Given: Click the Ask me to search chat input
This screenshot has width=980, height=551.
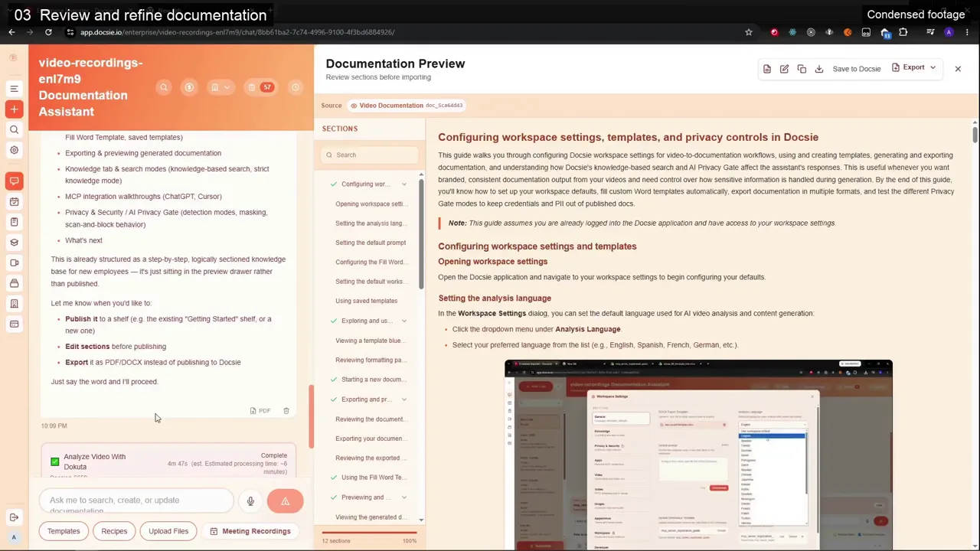Looking at the screenshot, I should [x=136, y=500].
